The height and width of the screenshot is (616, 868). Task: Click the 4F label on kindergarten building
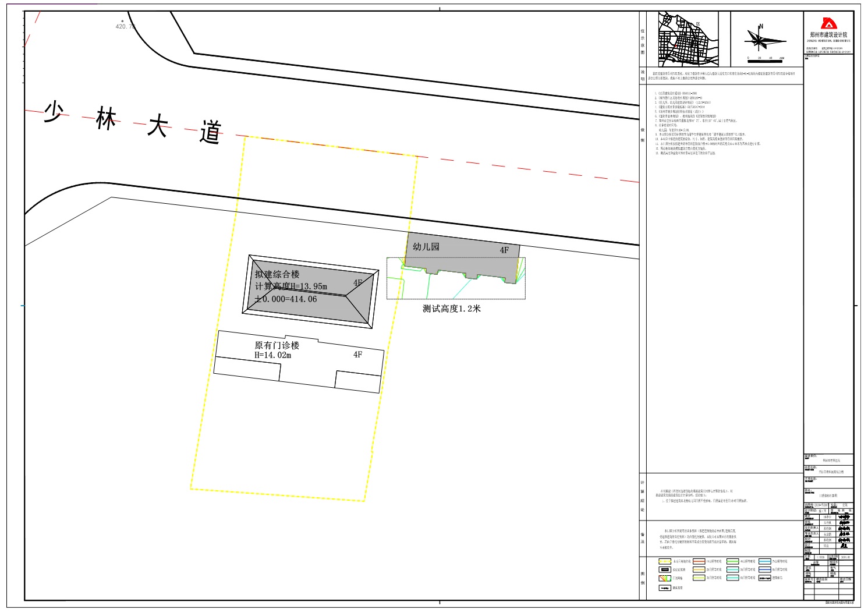pos(504,250)
